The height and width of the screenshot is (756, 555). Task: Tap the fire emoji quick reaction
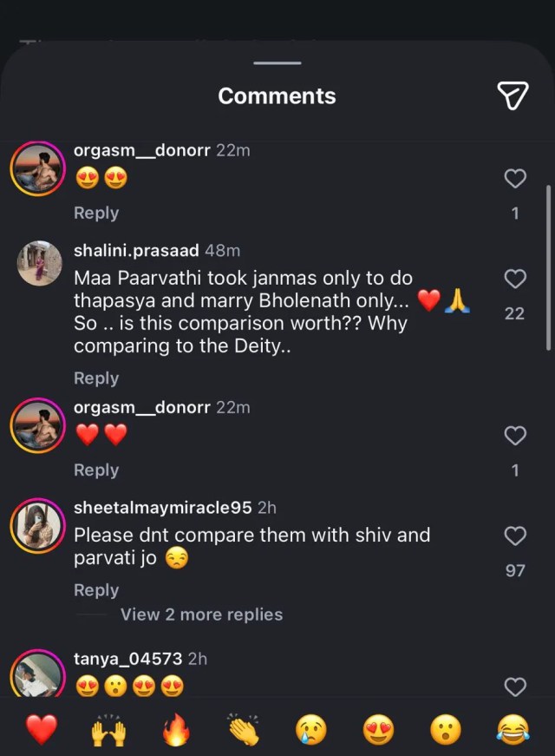click(x=176, y=729)
